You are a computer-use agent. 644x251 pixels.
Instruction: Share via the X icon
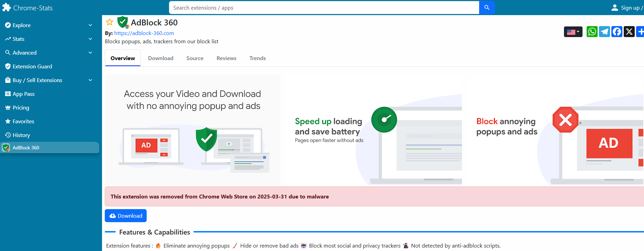pyautogui.click(x=629, y=32)
